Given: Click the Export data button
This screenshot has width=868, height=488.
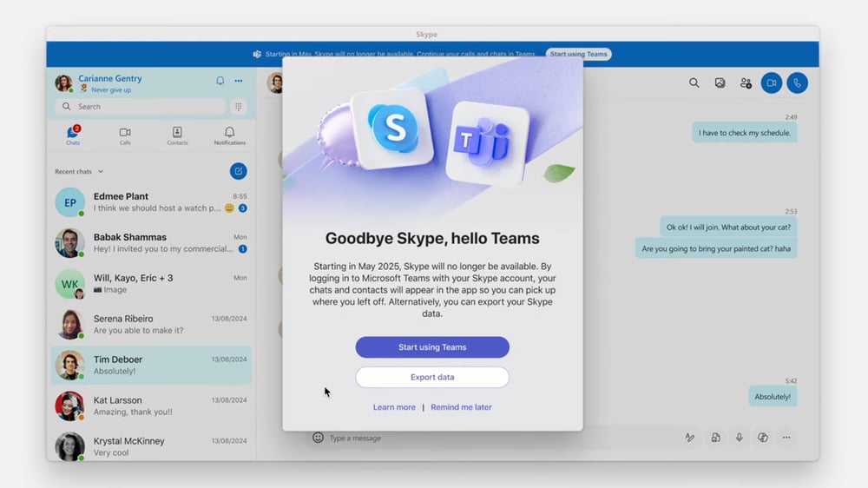Looking at the screenshot, I should pyautogui.click(x=432, y=377).
